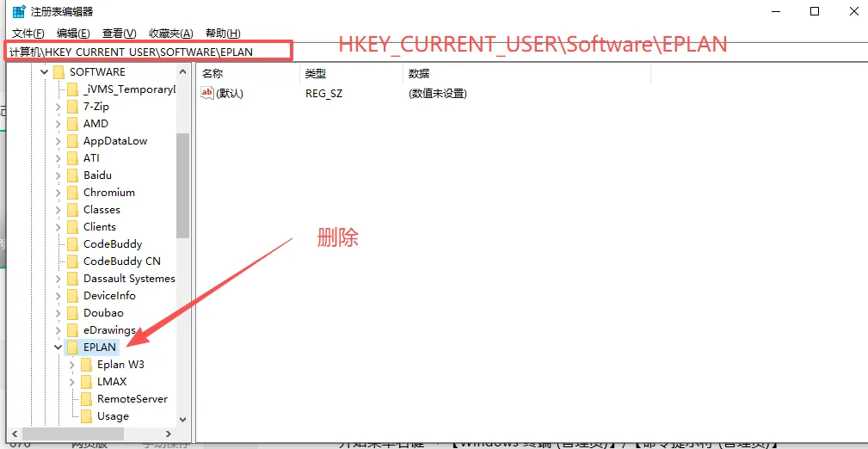Expand the Eplan W3 subkey
The height and width of the screenshot is (449, 868).
[72, 365]
